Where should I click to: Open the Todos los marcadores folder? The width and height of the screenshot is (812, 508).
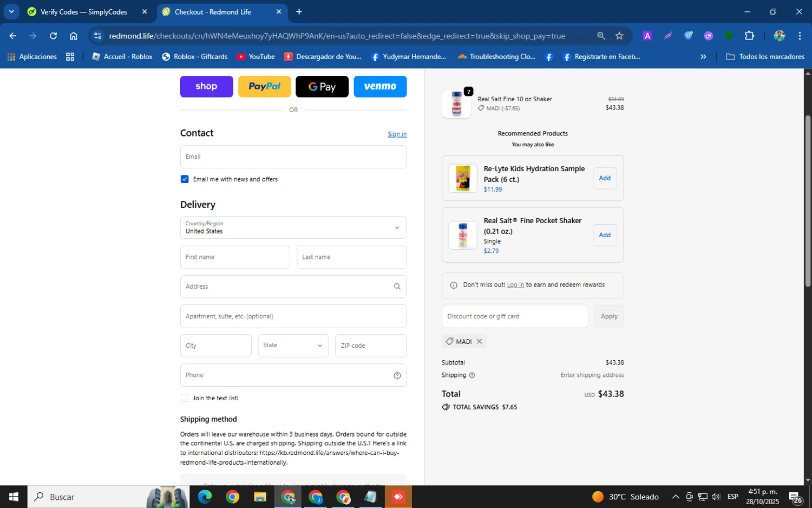(x=765, y=56)
